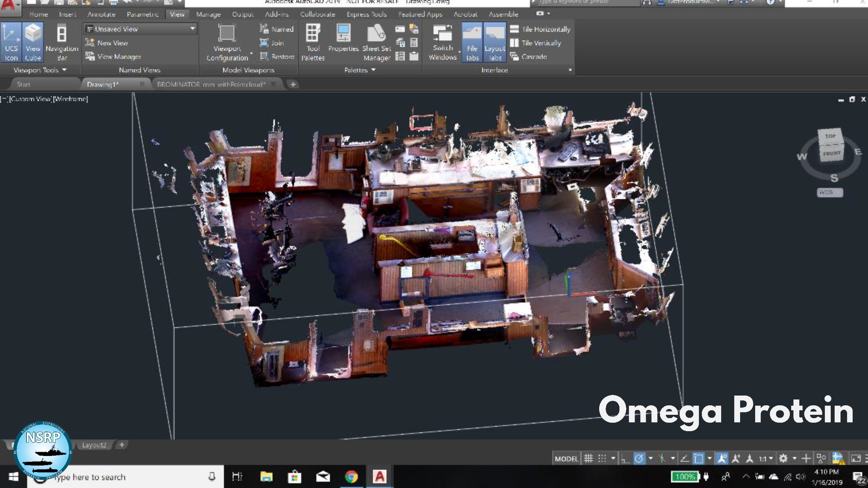The width and height of the screenshot is (868, 488).
Task: Expand the Viewport Tools panel
Action: coord(40,70)
